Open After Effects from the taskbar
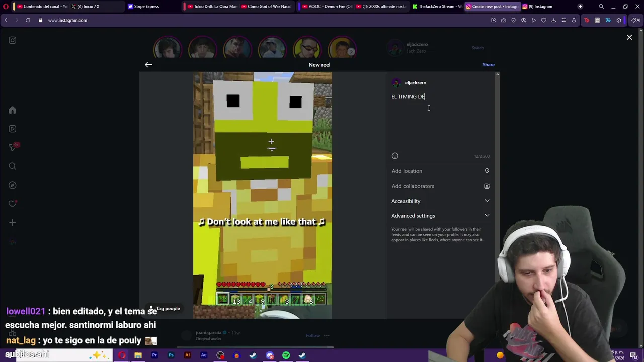This screenshot has width=644, height=362. 204,355
